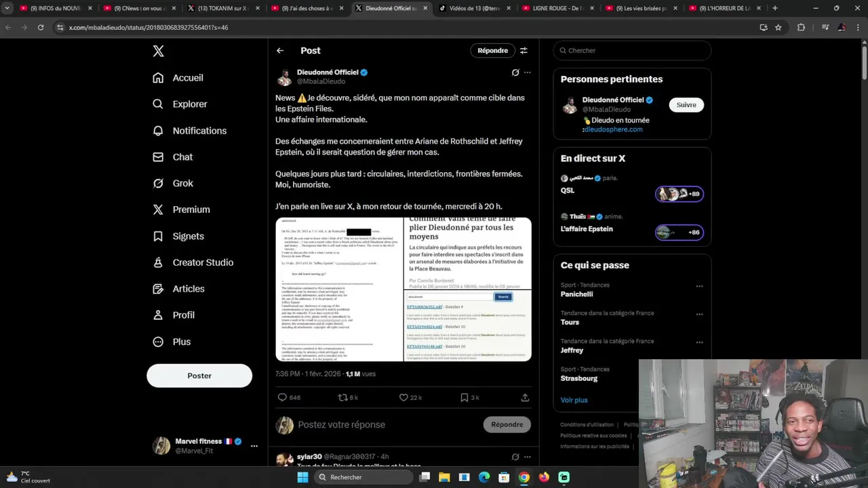Image resolution: width=868 pixels, height=488 pixels.
Task: Close the Dieudonné Officiel browser tab
Action: tap(425, 8)
